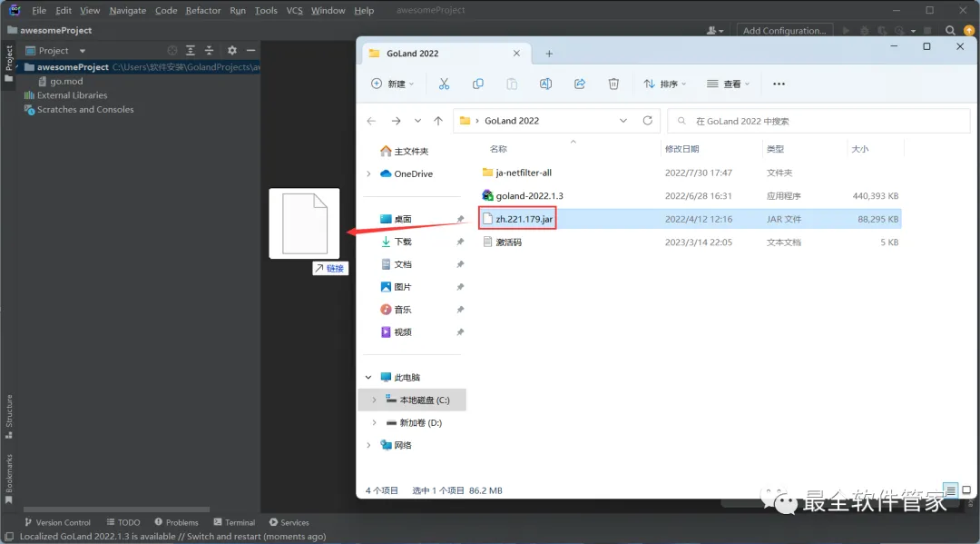The image size is (980, 544).
Task: Click the GoLand user account icon
Action: (x=714, y=30)
